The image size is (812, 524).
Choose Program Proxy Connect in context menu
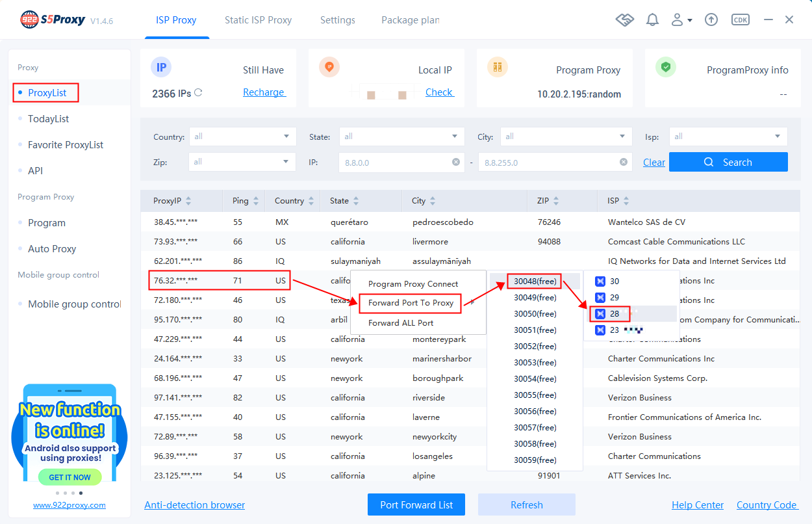413,284
